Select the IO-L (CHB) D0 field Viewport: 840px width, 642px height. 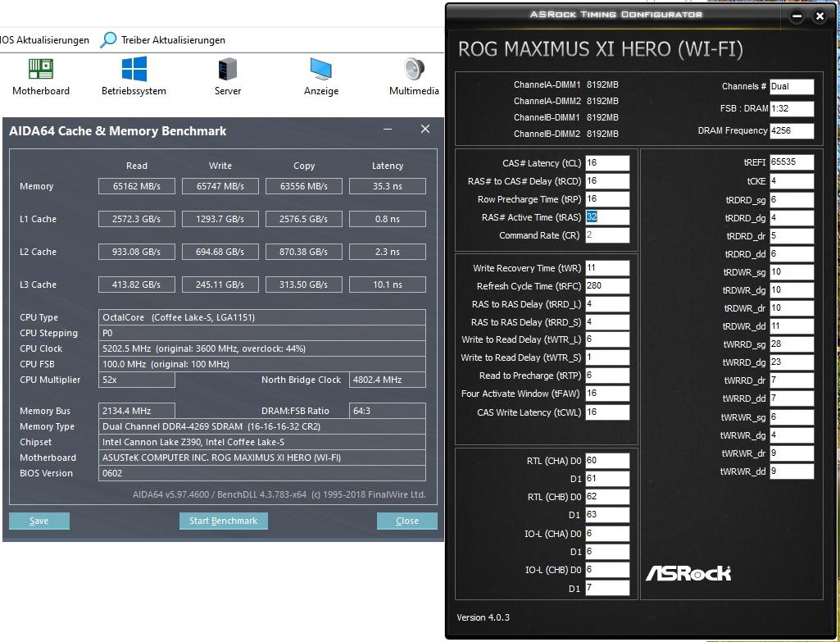[607, 570]
